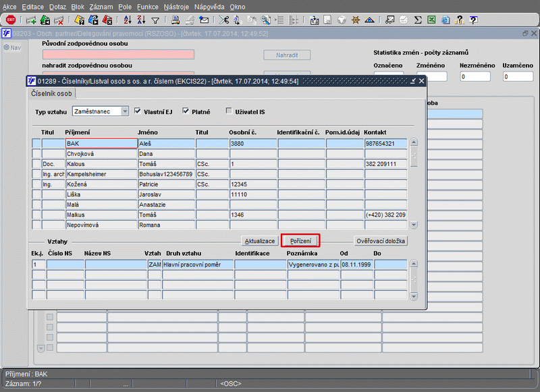Click the Excel export toolbar icon
Screen dimensions: 540x392
pyautogui.click(x=433, y=20)
